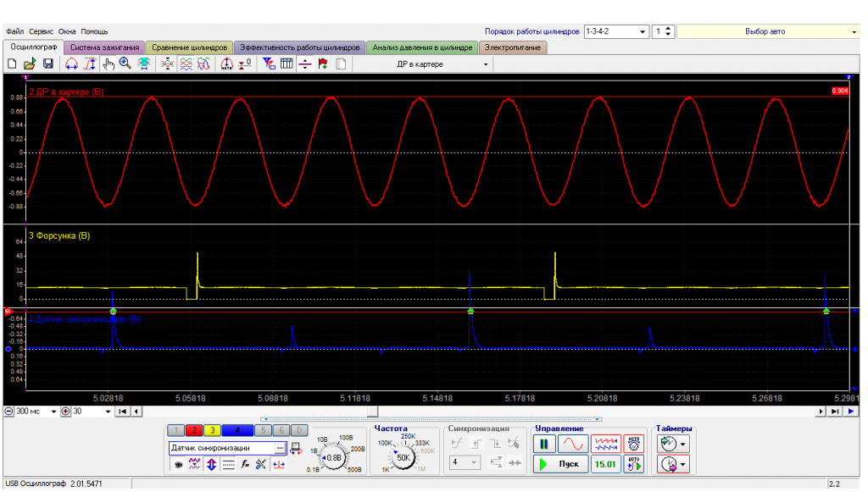Click the horizontal measurement cursor icon
Image resolution: width=868 pixels, height=492 pixels.
click(x=71, y=64)
